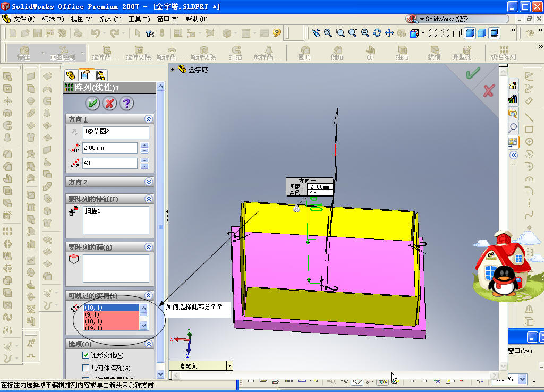
Task: Switch to Wireframe display style
Action: [x=432, y=33]
